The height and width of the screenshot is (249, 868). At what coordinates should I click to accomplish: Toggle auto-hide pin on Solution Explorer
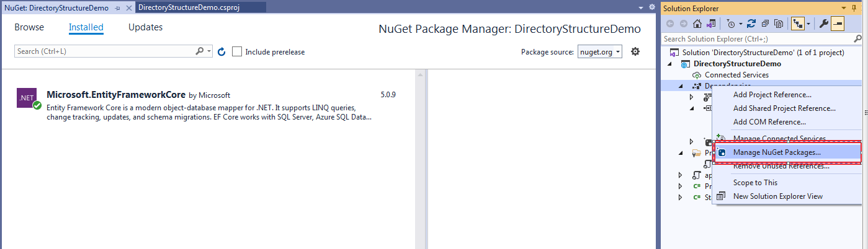854,8
